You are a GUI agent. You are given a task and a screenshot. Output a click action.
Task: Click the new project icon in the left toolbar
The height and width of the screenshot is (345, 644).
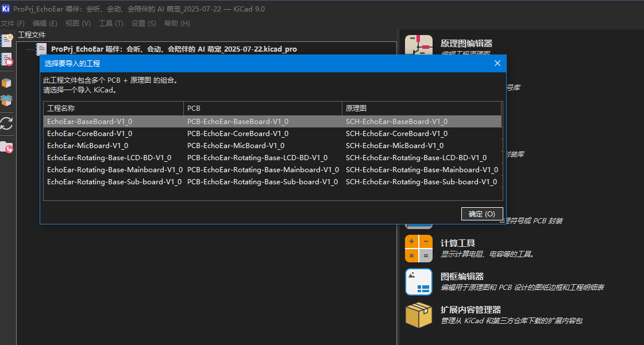click(7, 40)
